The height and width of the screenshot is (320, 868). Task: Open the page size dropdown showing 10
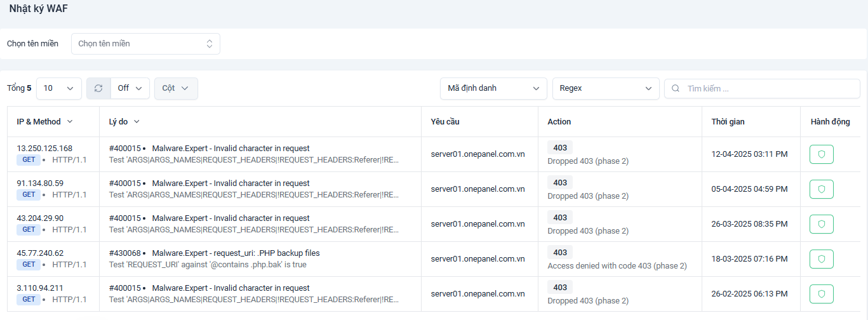click(x=59, y=88)
